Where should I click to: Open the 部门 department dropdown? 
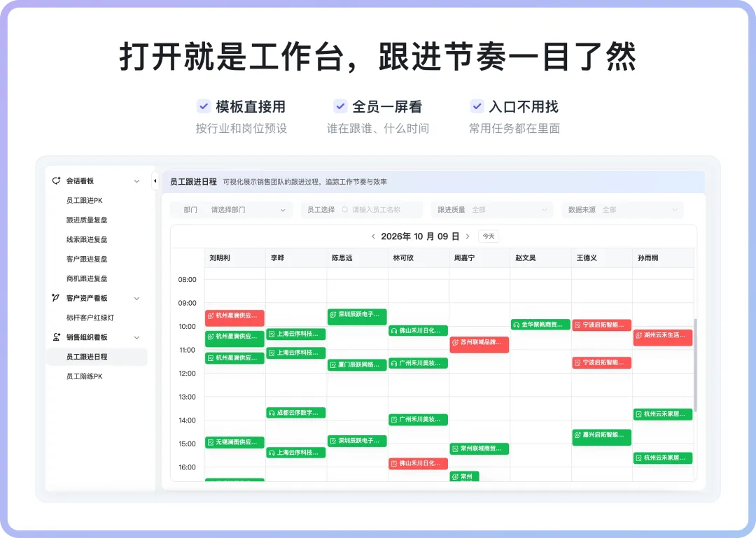(x=232, y=210)
